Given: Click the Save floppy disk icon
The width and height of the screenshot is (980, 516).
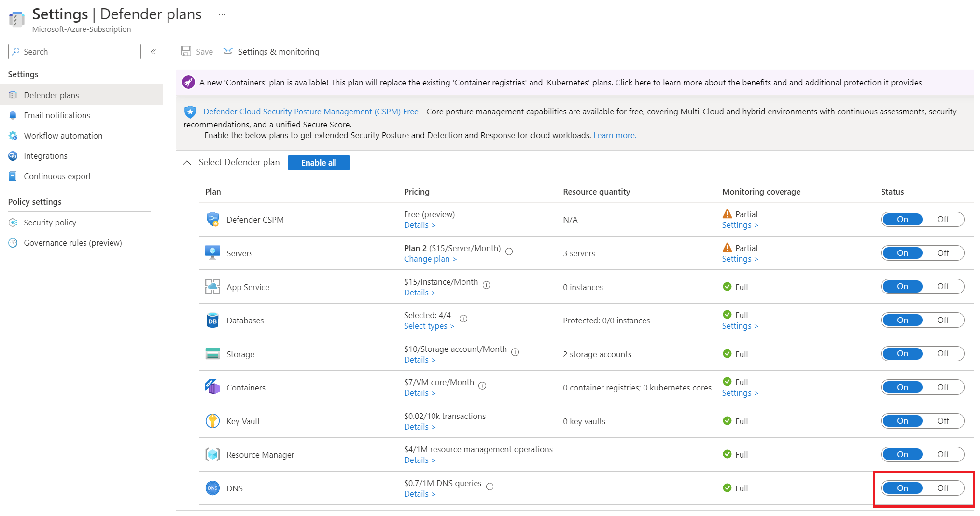Looking at the screenshot, I should tap(186, 51).
